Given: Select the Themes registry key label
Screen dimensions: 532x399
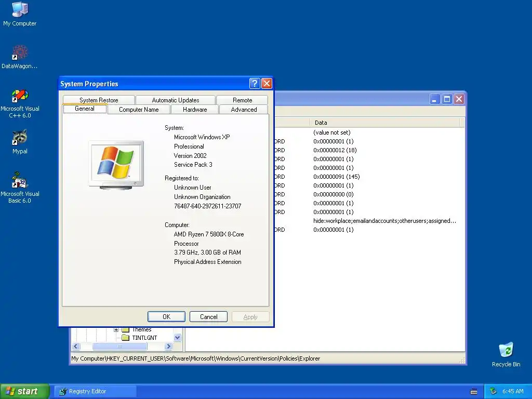Looking at the screenshot, I should tap(142, 330).
